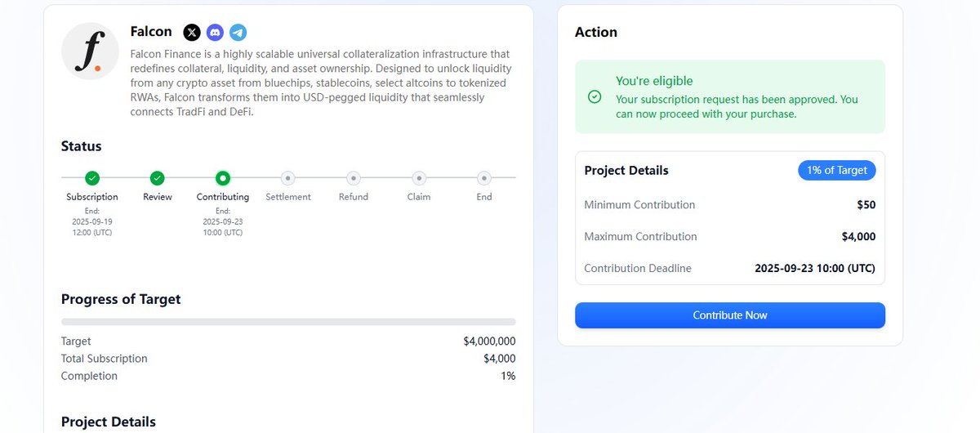The width and height of the screenshot is (980, 433).
Task: Click the Claim step marker
Action: (x=419, y=177)
